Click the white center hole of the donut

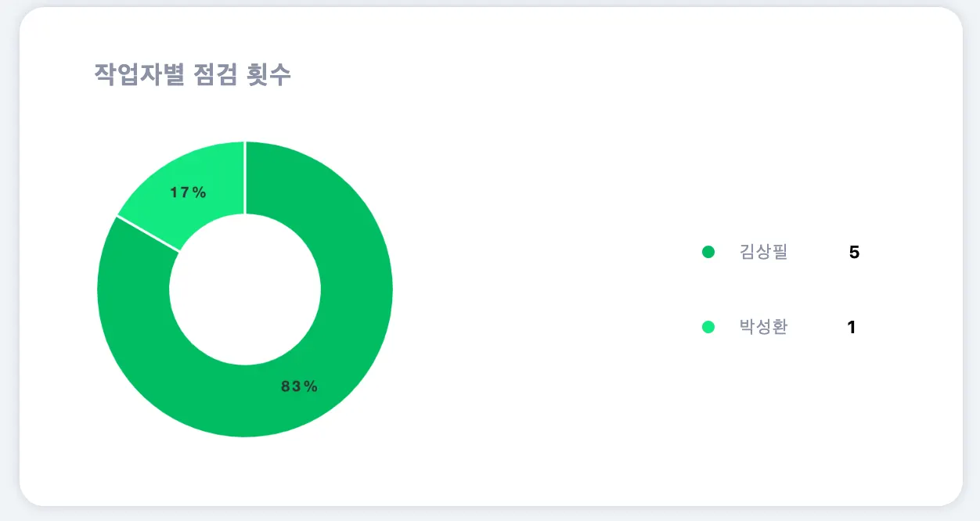245,289
